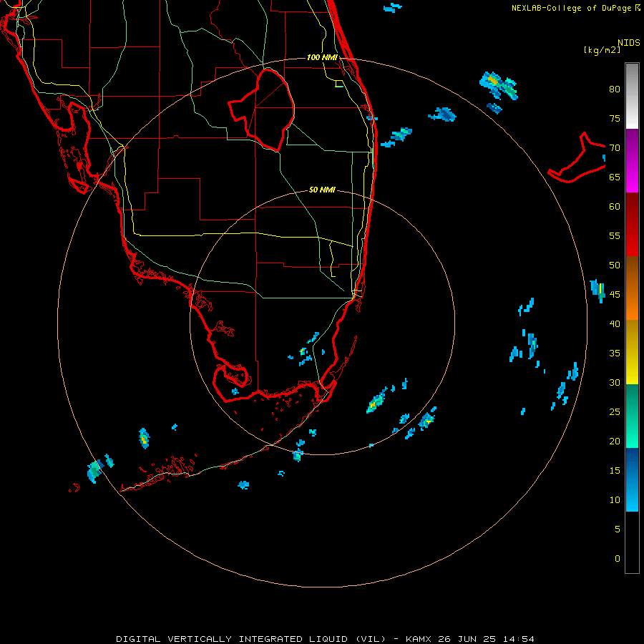The image size is (644, 644).
Task: Click the 10 value on color scale
Action: tap(615, 500)
